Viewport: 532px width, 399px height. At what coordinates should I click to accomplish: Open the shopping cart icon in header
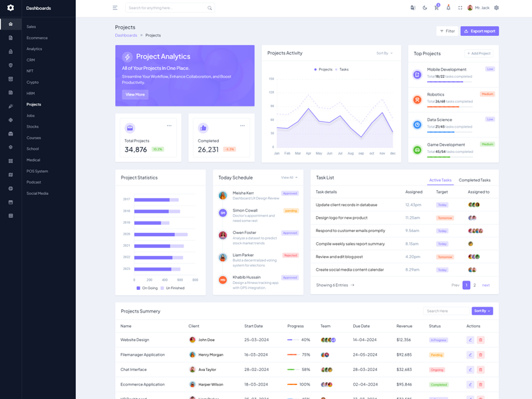pos(436,8)
